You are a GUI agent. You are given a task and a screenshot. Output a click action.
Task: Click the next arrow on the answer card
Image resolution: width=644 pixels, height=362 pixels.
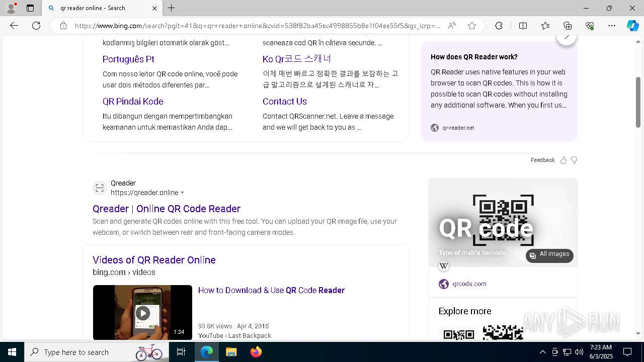point(567,37)
